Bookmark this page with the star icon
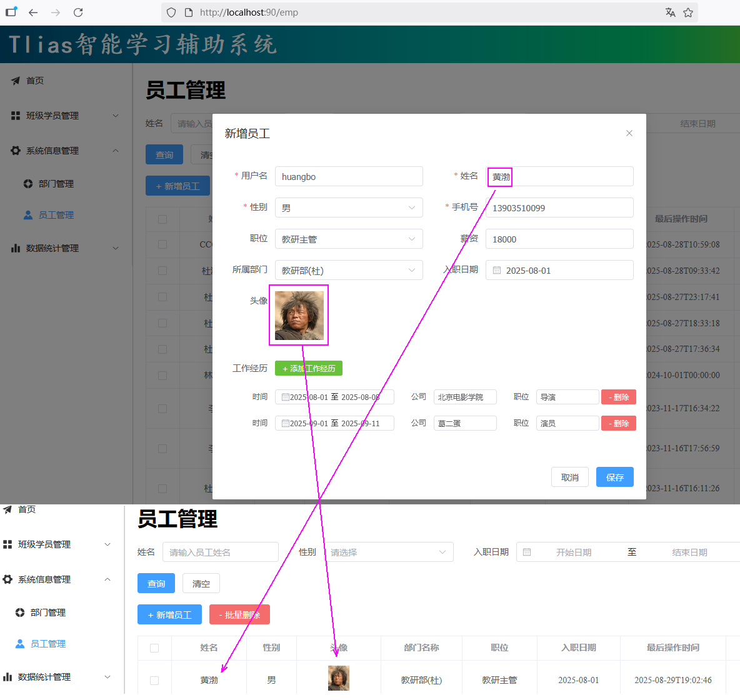The height and width of the screenshot is (700, 740). point(688,12)
